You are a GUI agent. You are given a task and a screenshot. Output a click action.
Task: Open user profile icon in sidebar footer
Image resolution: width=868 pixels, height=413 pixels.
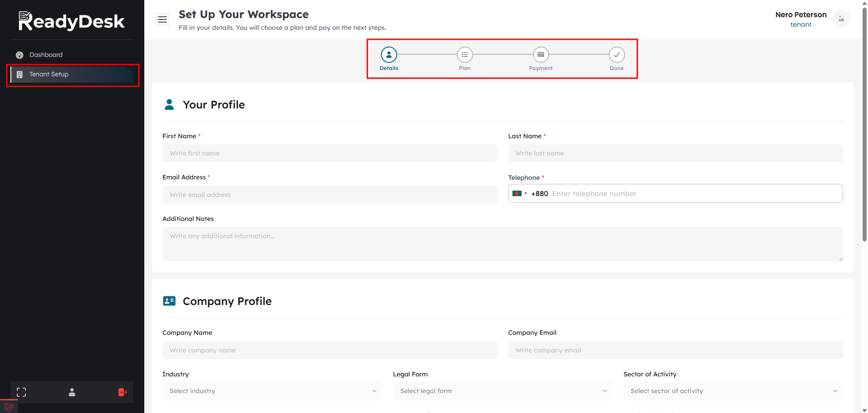[x=72, y=392]
